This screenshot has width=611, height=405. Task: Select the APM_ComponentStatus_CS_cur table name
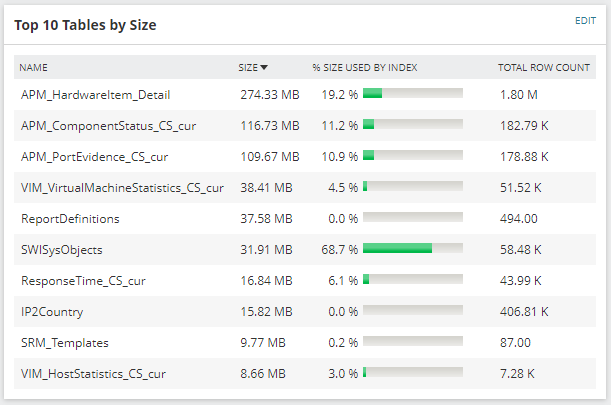coord(109,126)
